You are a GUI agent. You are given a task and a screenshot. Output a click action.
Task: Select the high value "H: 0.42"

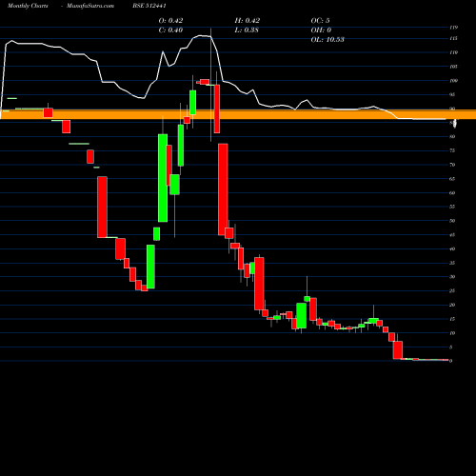coord(248,21)
